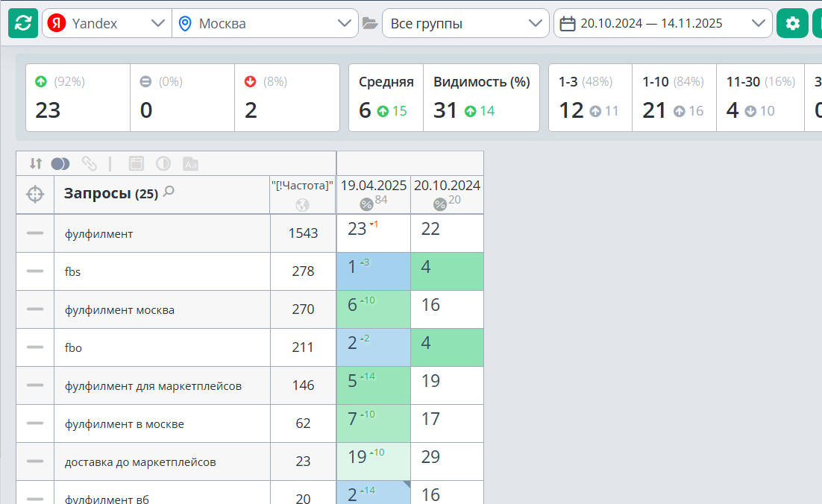Viewport: 822px width, 504px height.
Task: Toggle the half-circle contrast icon in toolbar
Action: point(163,164)
